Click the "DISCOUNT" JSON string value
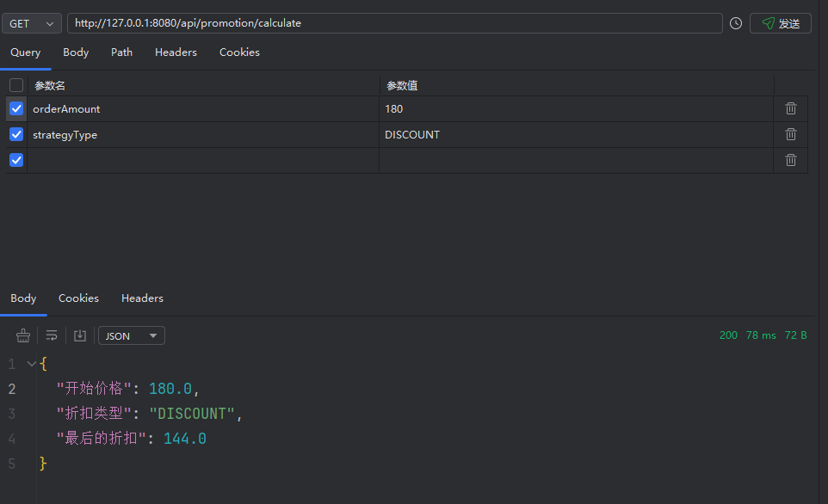 tap(192, 414)
